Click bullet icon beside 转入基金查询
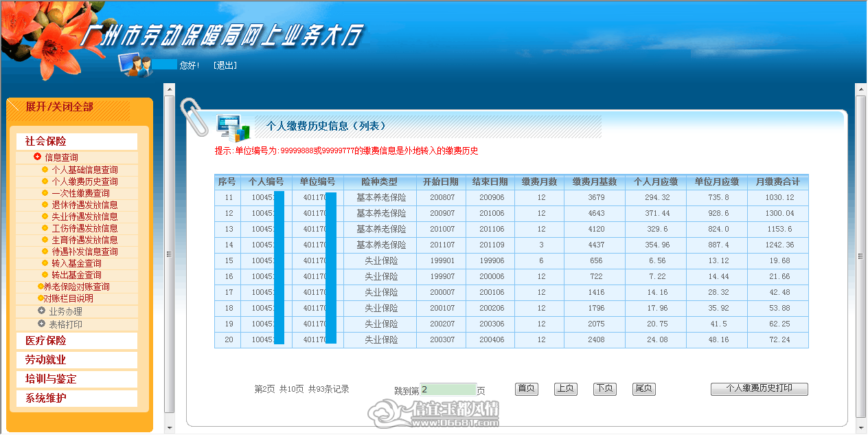This screenshot has width=868, height=435. (x=45, y=263)
